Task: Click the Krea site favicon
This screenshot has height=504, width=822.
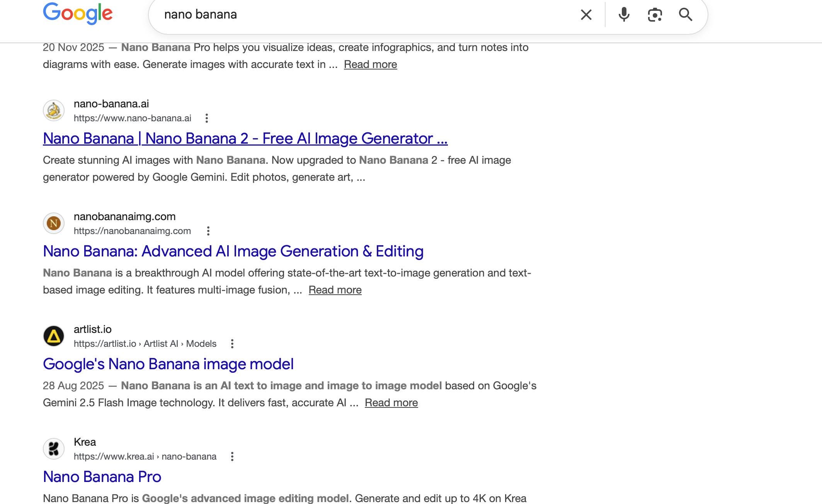Action: pyautogui.click(x=54, y=449)
